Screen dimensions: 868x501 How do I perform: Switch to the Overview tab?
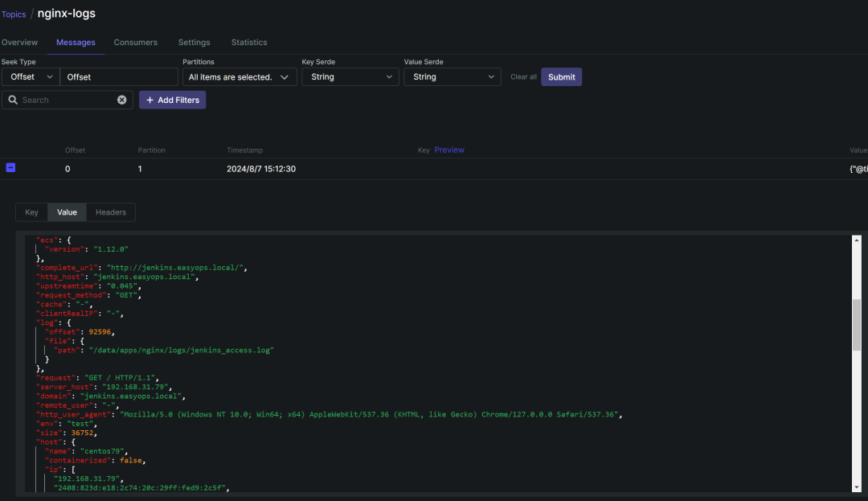click(19, 42)
